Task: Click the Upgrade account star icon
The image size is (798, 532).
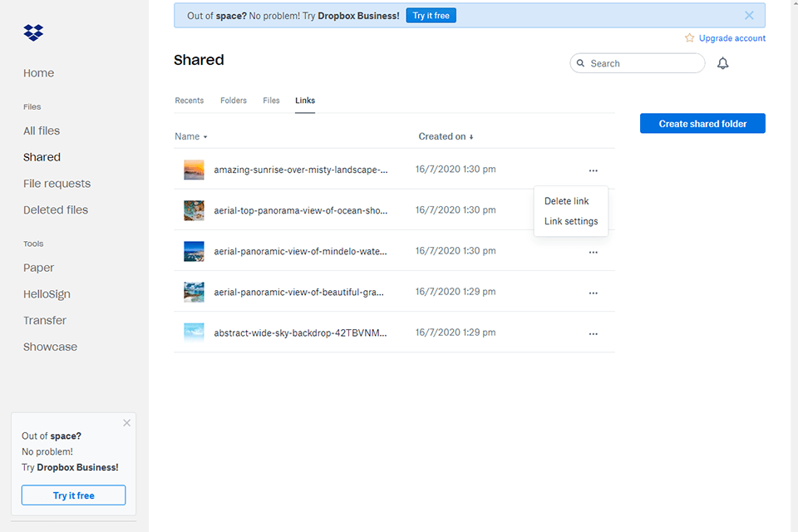Action: coord(689,38)
